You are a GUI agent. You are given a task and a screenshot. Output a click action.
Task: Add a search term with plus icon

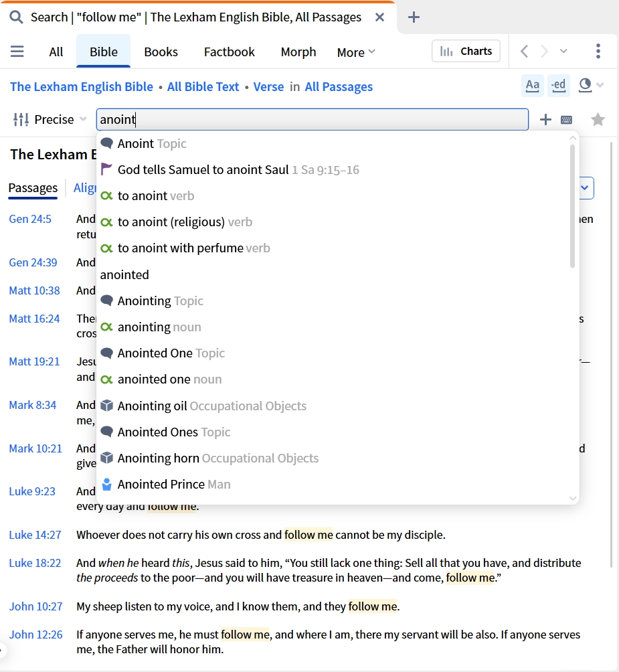tap(545, 120)
